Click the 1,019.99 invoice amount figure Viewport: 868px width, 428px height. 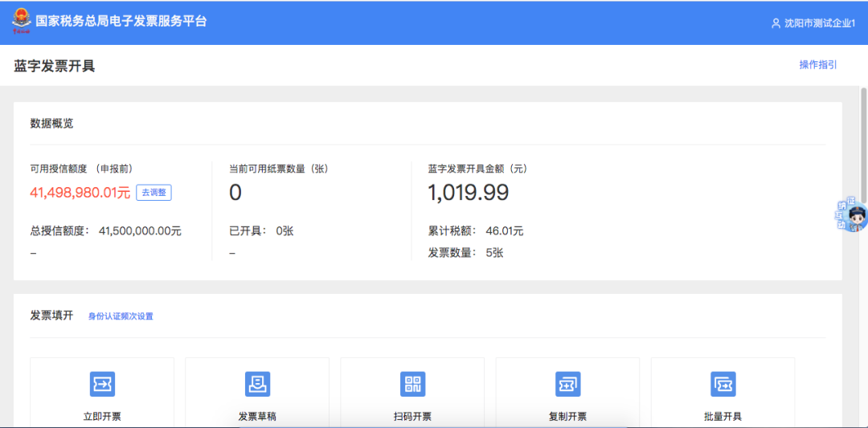click(x=469, y=193)
